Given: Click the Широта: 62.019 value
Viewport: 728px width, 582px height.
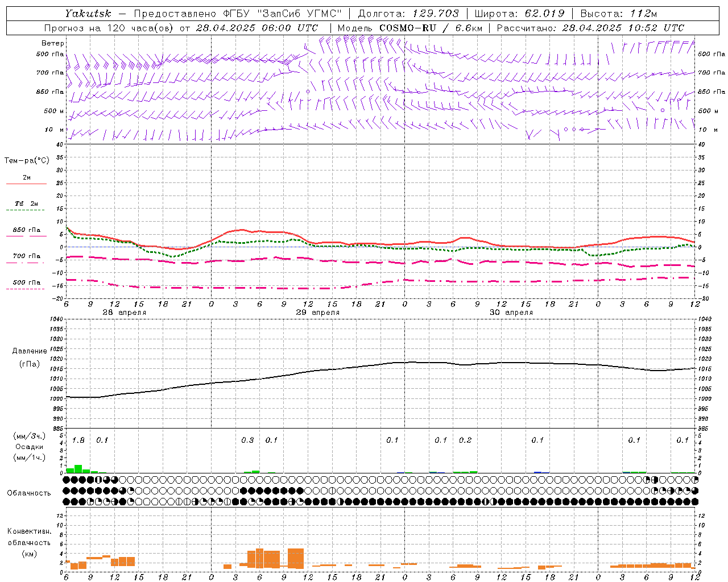Looking at the screenshot, I should coord(519,14).
